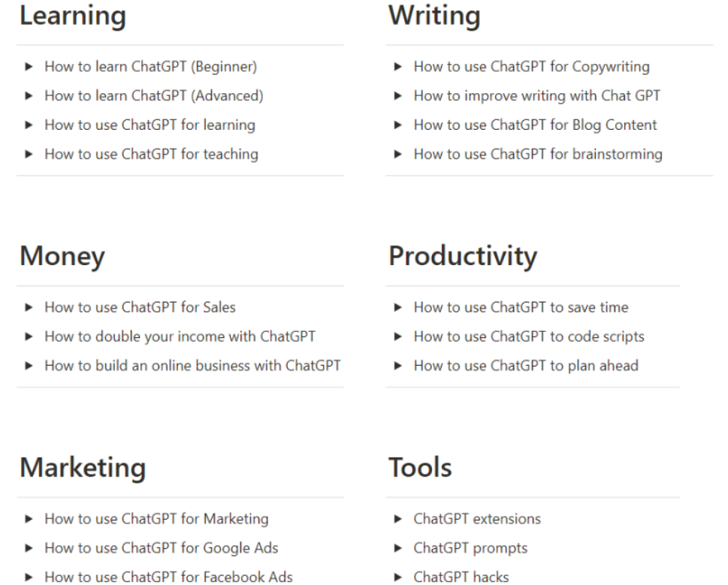
Task: Expand the 'How to learn ChatGPT (Beginner)' toggle arrow
Action: pos(29,67)
